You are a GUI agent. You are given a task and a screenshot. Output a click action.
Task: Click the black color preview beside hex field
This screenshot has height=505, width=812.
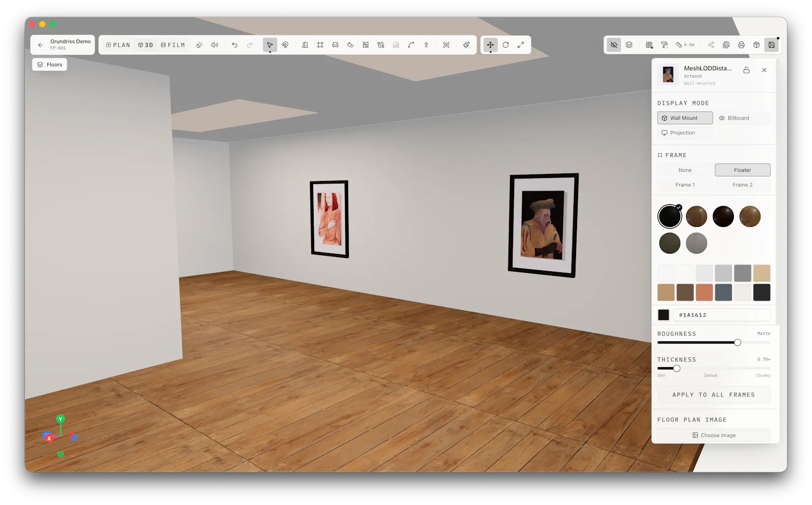664,315
